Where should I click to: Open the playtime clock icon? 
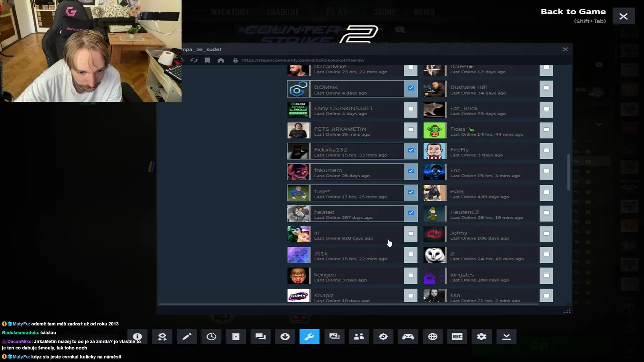pos(211,337)
